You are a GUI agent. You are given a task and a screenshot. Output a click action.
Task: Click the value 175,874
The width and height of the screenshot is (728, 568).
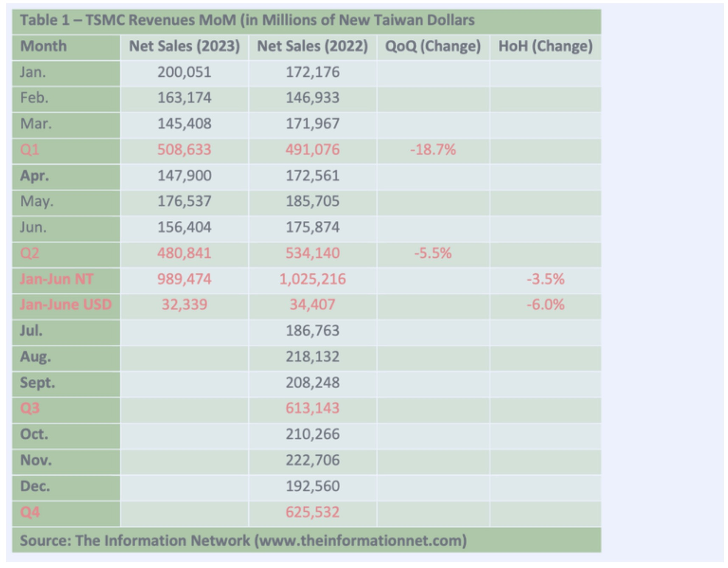point(313,227)
